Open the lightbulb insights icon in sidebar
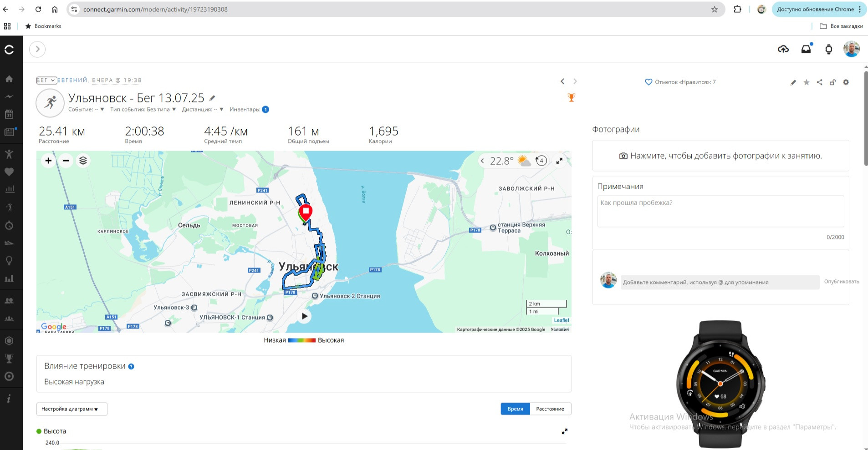The image size is (868, 450). (x=9, y=261)
